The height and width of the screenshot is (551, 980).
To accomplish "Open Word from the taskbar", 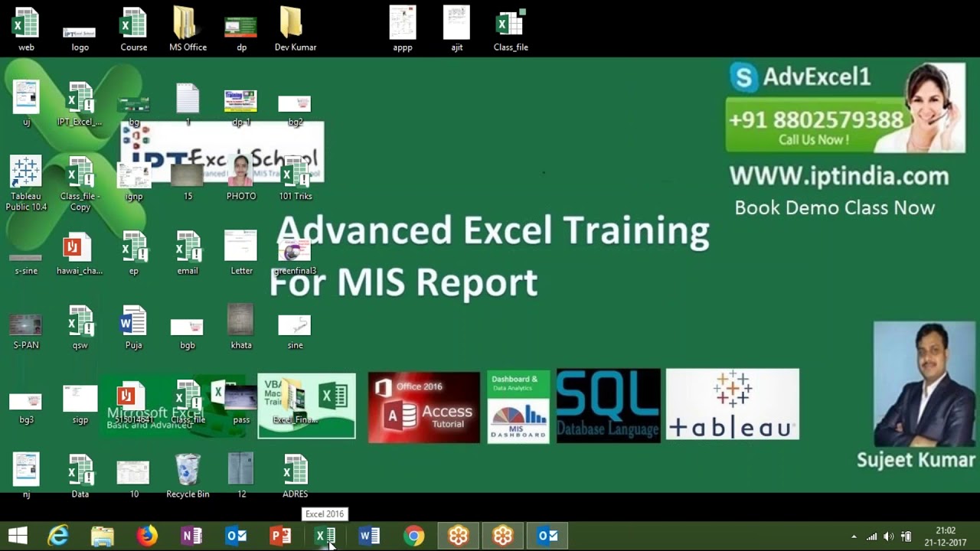I will [369, 536].
